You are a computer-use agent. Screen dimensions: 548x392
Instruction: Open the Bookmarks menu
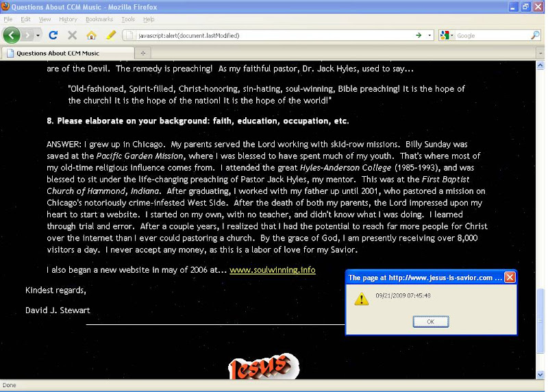click(99, 19)
